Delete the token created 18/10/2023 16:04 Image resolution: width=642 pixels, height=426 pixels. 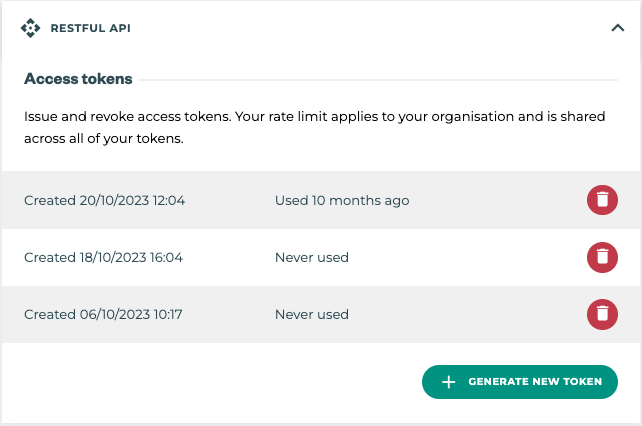coord(601,257)
